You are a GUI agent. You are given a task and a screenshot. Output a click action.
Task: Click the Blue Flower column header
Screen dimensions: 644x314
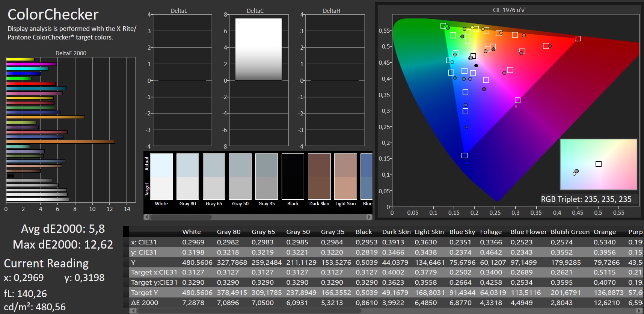529,232
